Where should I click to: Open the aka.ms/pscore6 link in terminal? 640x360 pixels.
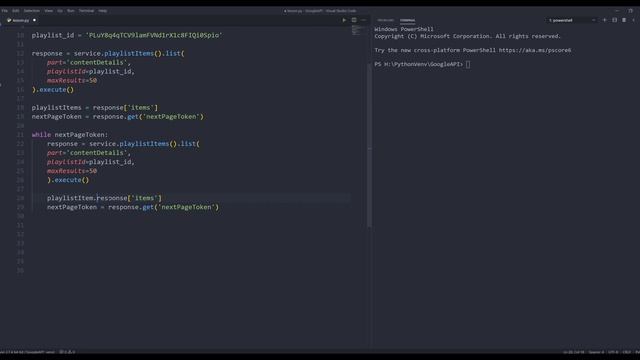click(535, 50)
